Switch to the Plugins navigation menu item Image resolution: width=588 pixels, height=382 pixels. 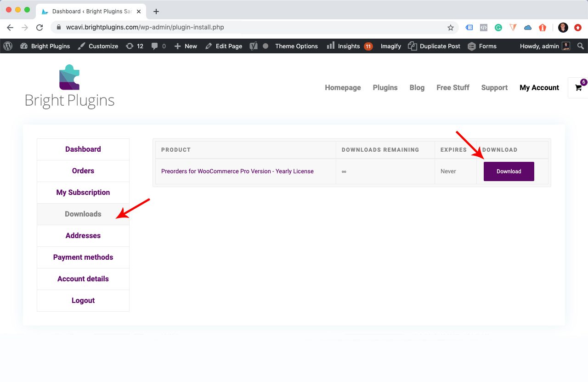385,87
